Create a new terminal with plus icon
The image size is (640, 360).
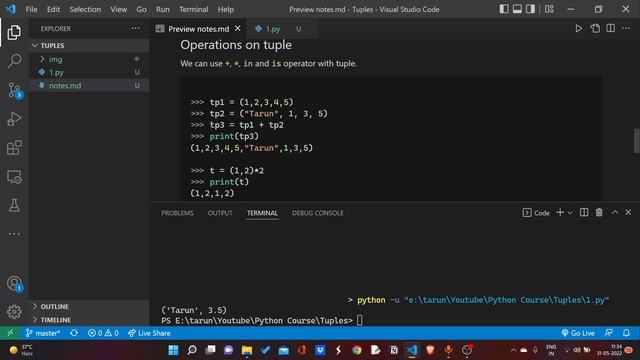pyautogui.click(x=560, y=212)
